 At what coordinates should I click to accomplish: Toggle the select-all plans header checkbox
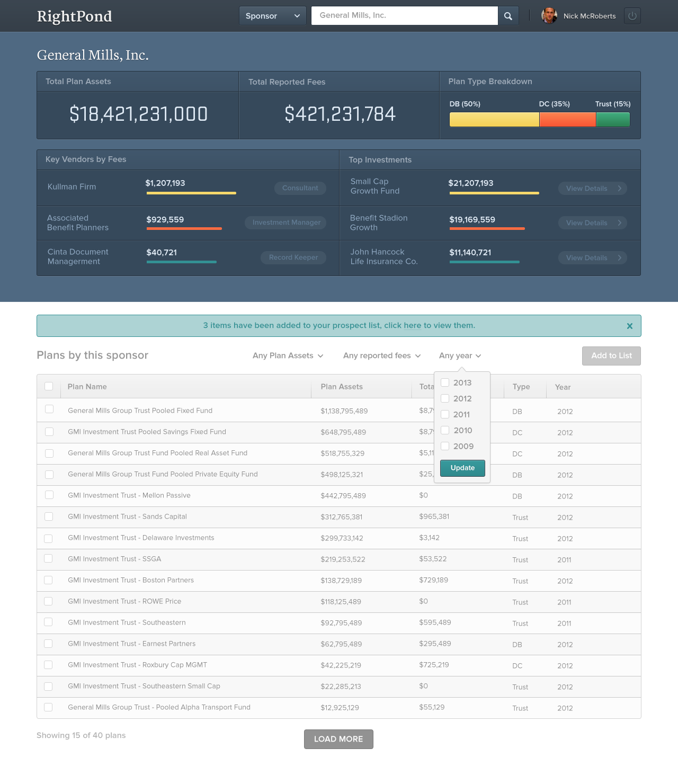click(49, 386)
